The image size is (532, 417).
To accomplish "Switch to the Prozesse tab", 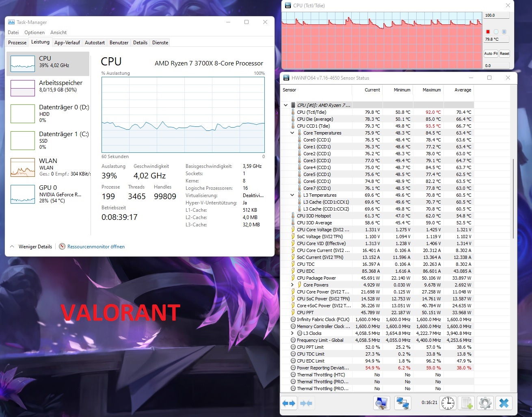I will [17, 43].
